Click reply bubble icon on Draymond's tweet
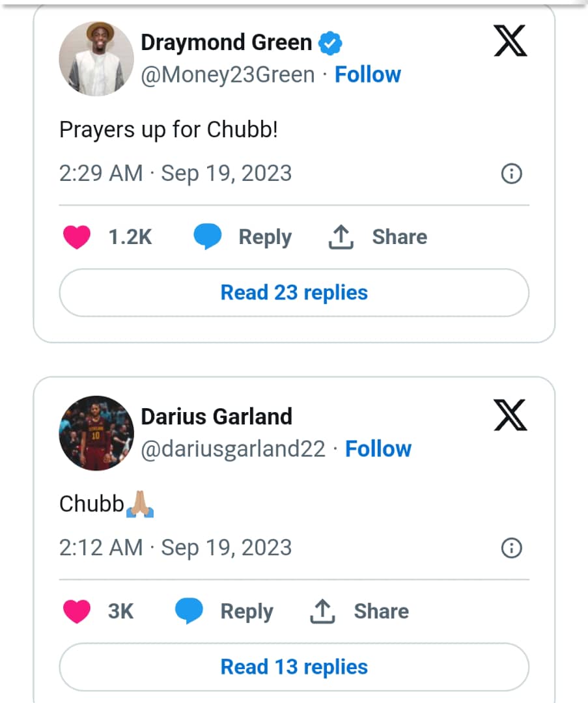588x703 pixels. [208, 237]
